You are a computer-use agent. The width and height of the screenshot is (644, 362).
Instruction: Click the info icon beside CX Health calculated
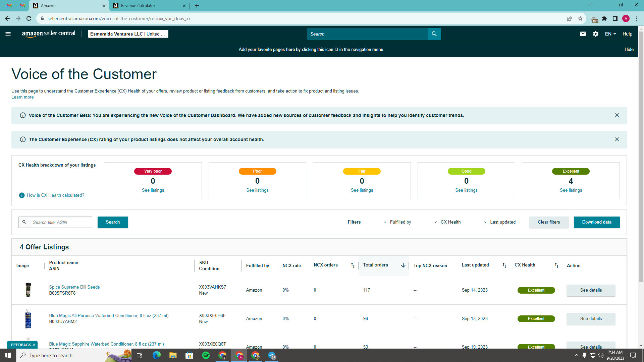pos(22,195)
